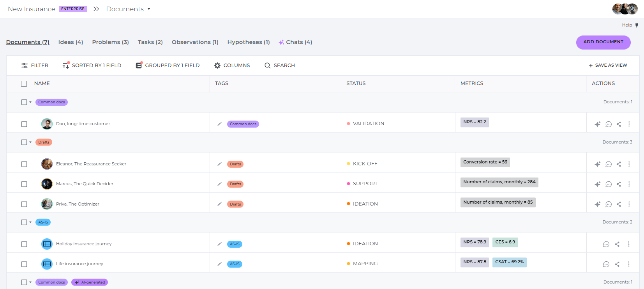This screenshot has height=289, width=644.
Task: Click the team member avatars
Action: click(625, 9)
